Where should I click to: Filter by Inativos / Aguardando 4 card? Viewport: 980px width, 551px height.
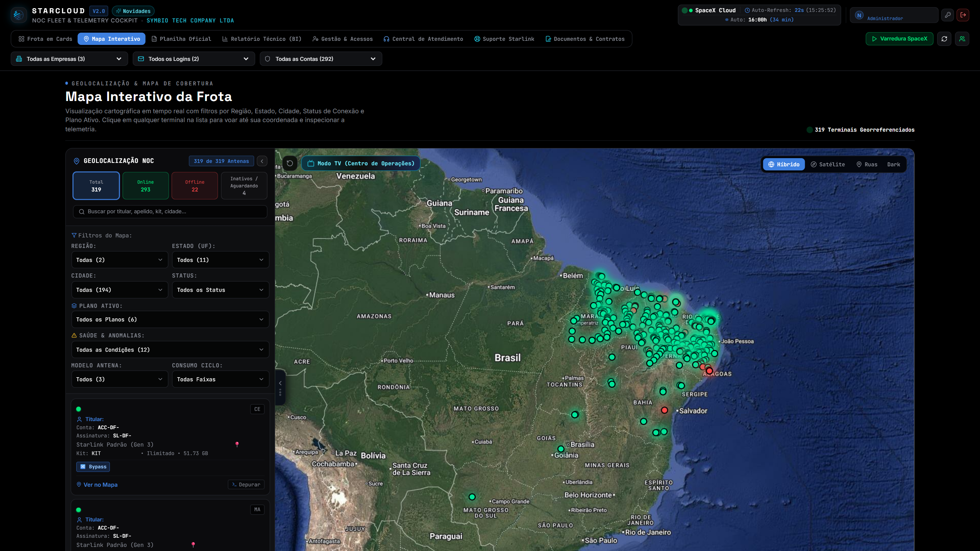pos(244,186)
